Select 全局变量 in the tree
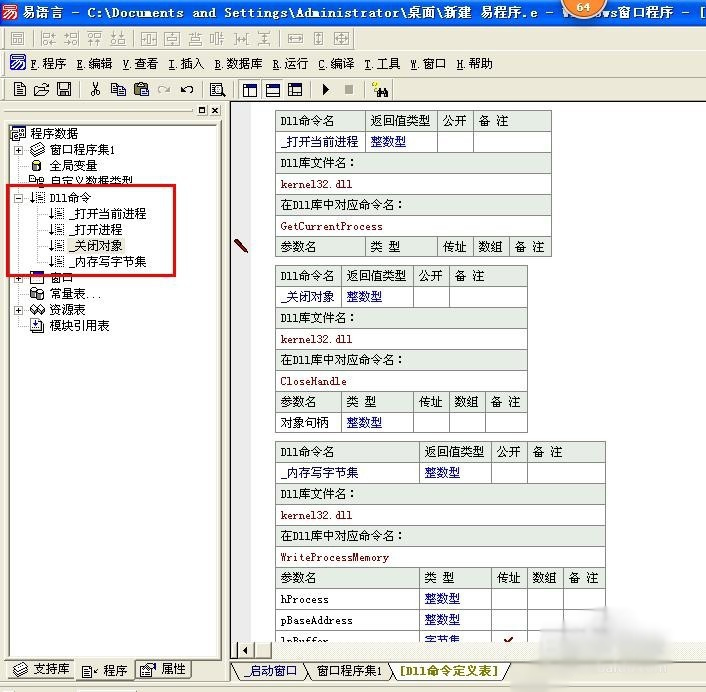 (x=73, y=166)
